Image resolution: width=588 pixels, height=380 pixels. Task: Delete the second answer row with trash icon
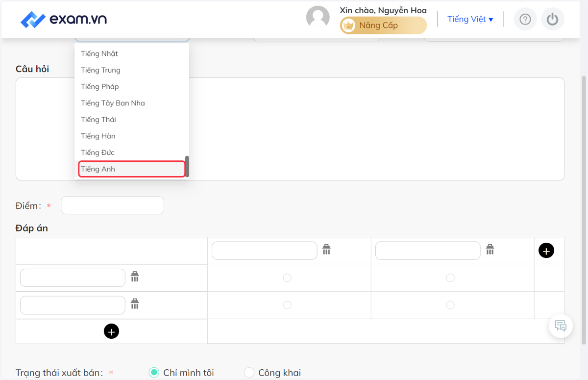(135, 304)
